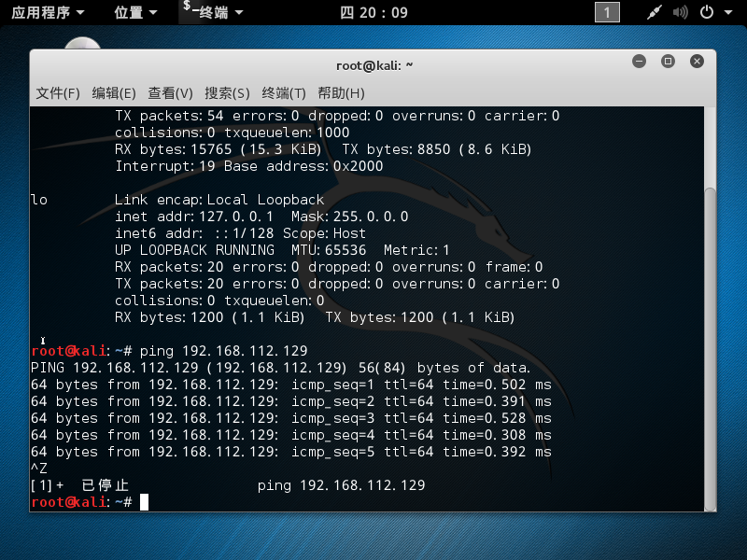Expand the 位置 dropdown arrow
The image size is (747, 560).
153,13
